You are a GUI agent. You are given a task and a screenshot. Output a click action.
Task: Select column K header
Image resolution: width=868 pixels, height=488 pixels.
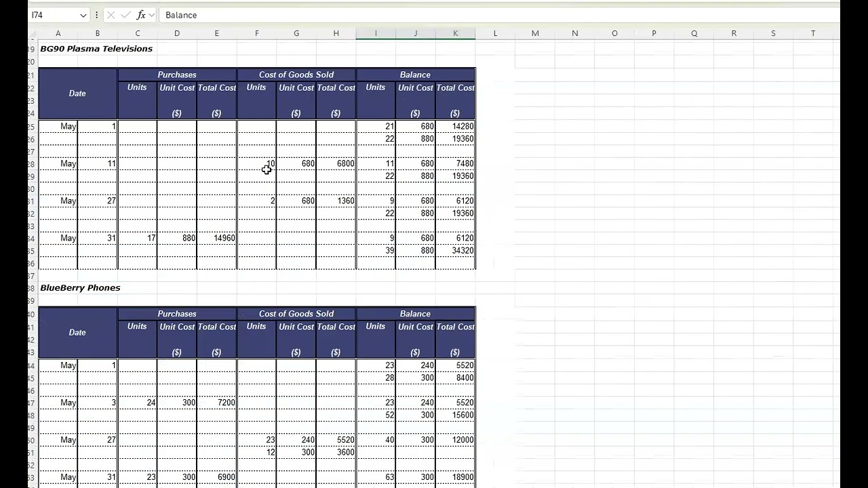click(x=456, y=33)
